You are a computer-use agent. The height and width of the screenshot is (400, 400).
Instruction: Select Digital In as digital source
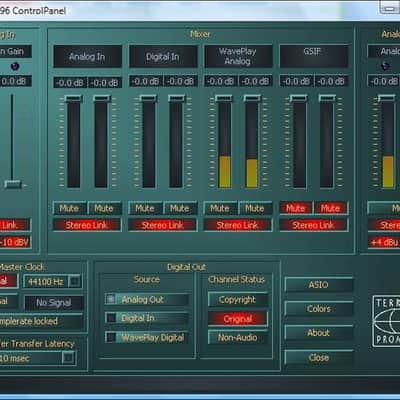pos(147,318)
